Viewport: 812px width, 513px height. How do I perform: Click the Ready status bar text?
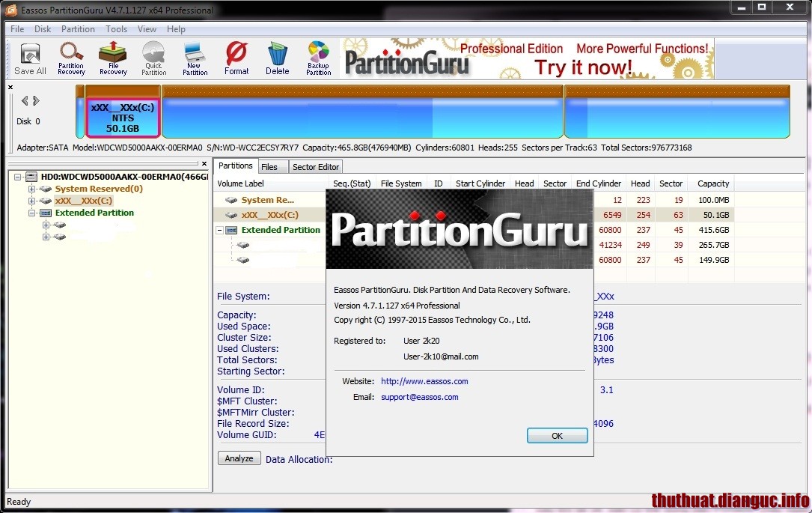19,502
